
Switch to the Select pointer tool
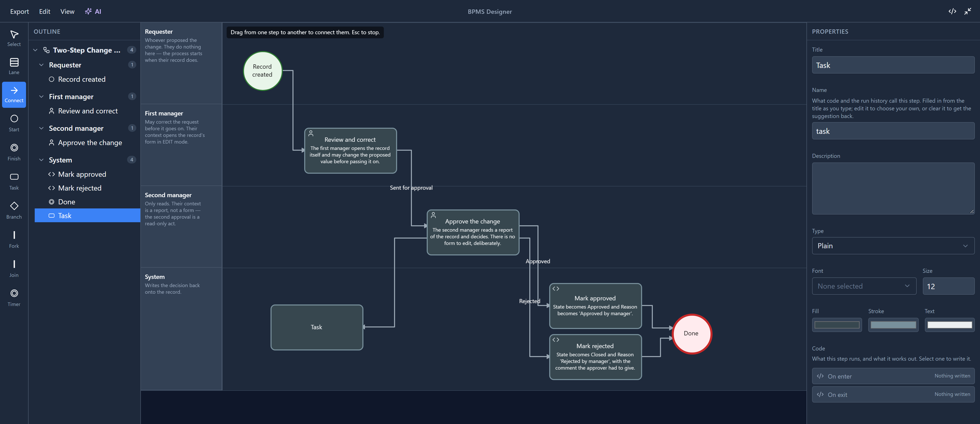(x=14, y=38)
